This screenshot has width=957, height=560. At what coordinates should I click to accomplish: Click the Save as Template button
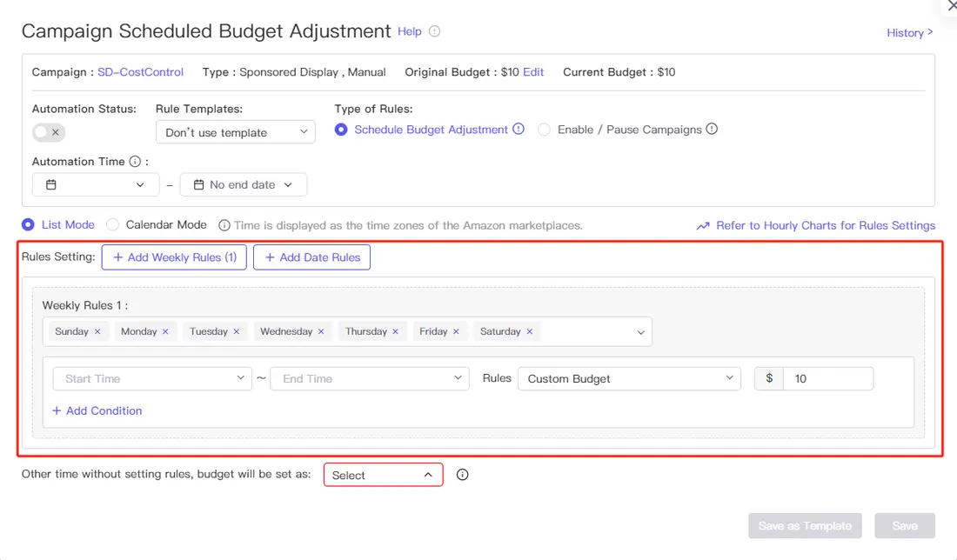[x=805, y=526]
